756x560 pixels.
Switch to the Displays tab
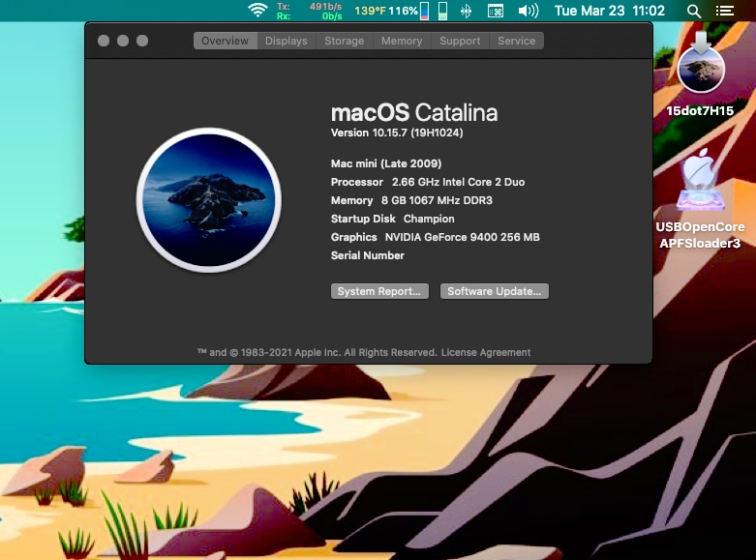coord(287,41)
